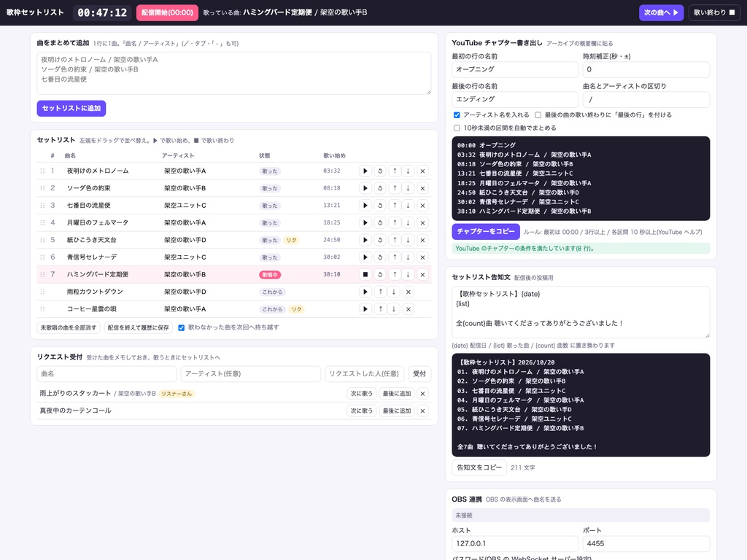Move ソーダ色の約束 up in the list
Image resolution: width=747 pixels, height=560 pixels.
[395, 188]
